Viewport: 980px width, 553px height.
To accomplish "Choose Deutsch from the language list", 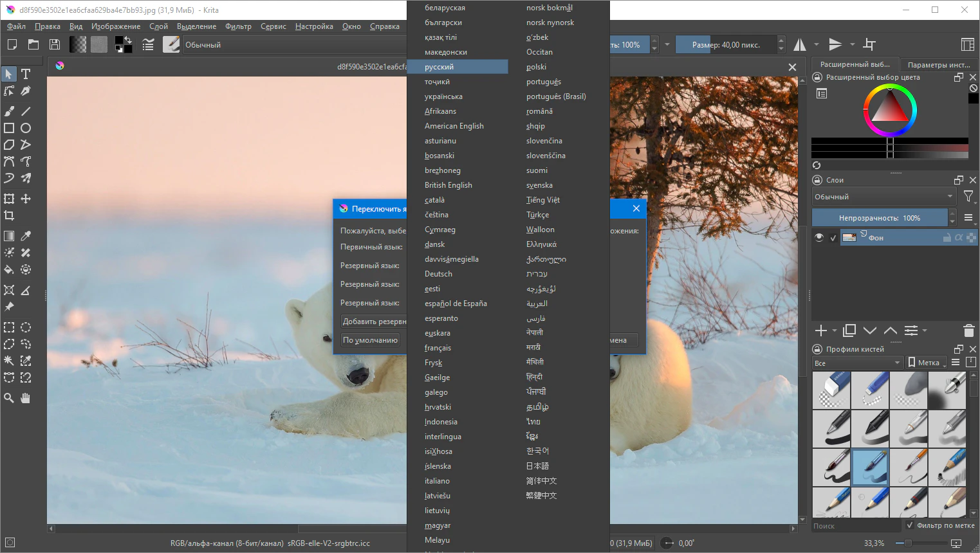I will (x=438, y=274).
